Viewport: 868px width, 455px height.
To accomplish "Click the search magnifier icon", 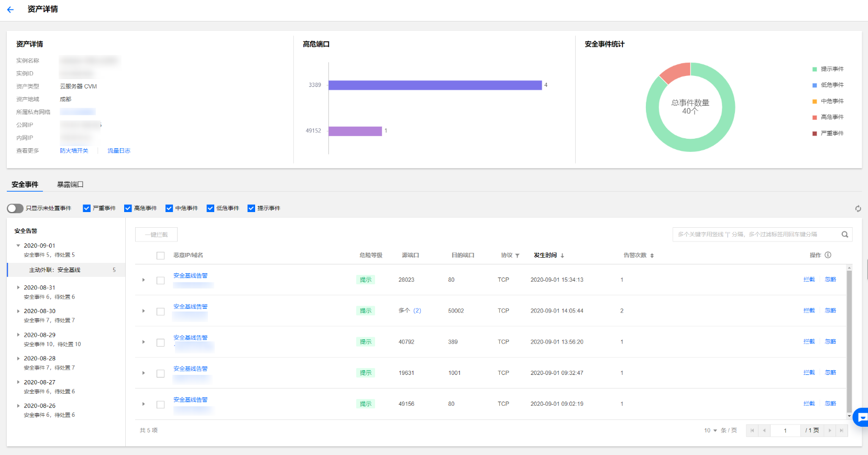I will pyautogui.click(x=845, y=235).
